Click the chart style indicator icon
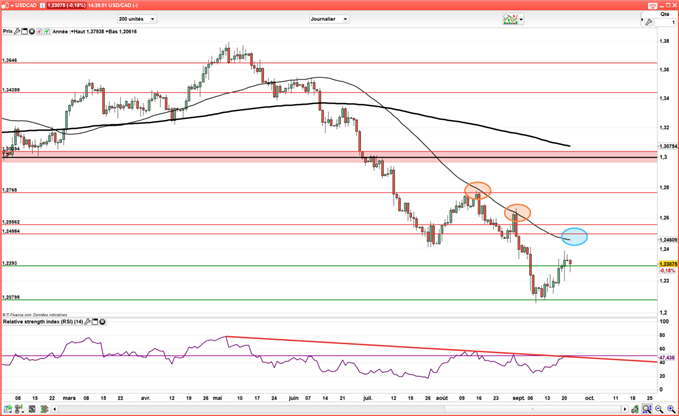This screenshot has height=416, width=679. point(510,19)
